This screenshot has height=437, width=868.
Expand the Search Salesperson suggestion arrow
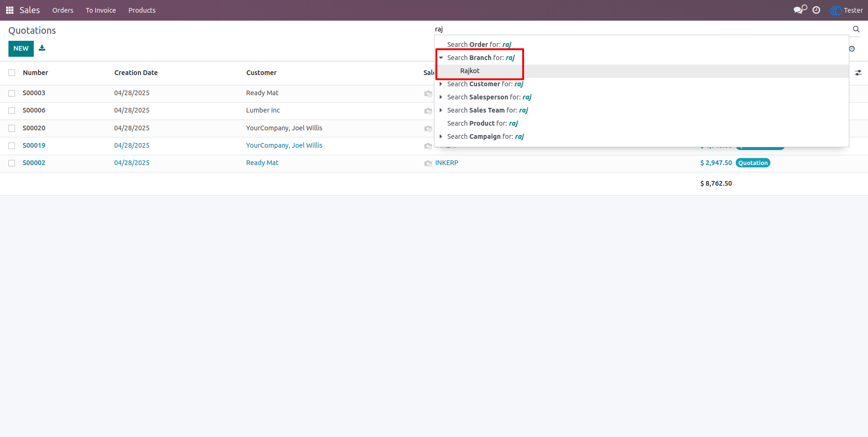pyautogui.click(x=441, y=97)
